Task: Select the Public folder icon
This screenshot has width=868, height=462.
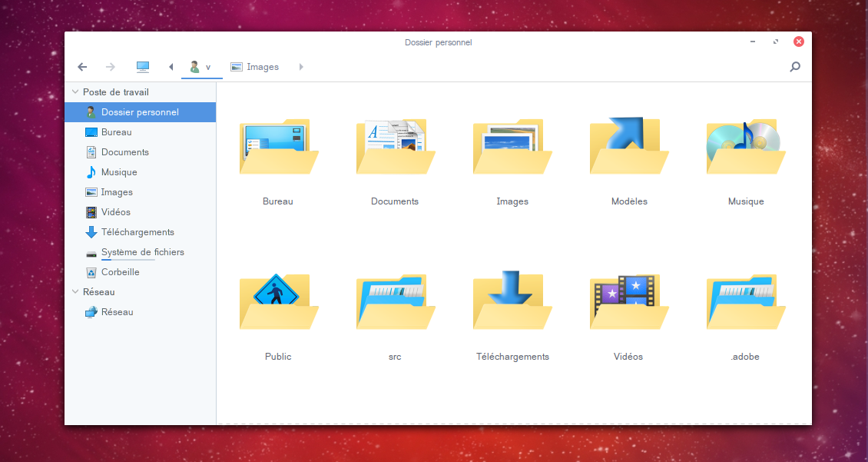Action: pos(278,301)
